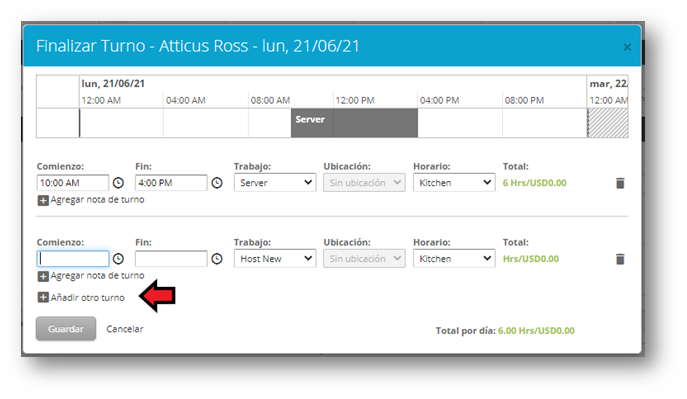Close the Finalizar Turno dialog

click(x=627, y=47)
